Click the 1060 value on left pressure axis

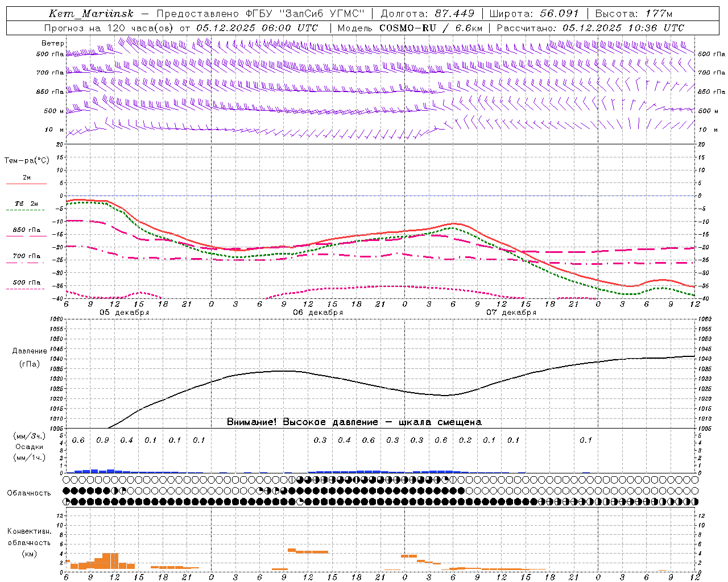pyautogui.click(x=57, y=319)
